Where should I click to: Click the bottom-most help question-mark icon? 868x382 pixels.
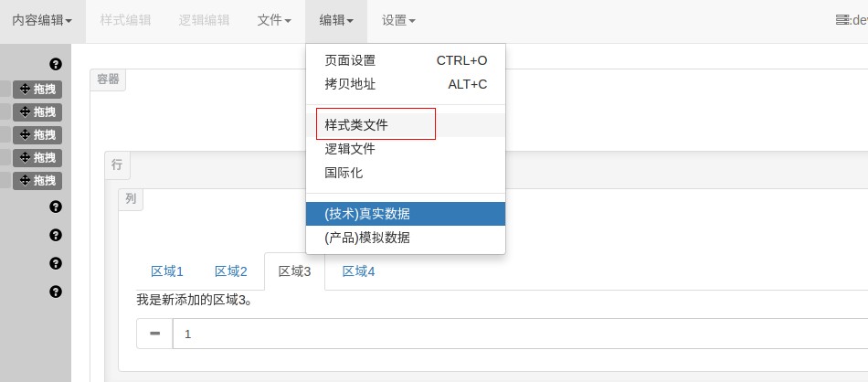(56, 292)
